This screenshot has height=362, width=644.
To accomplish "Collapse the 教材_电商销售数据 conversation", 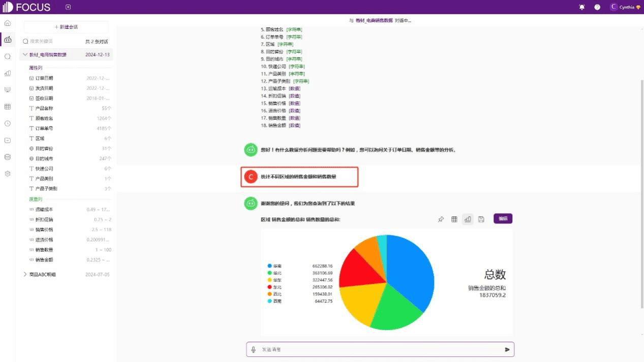I will coord(25,54).
